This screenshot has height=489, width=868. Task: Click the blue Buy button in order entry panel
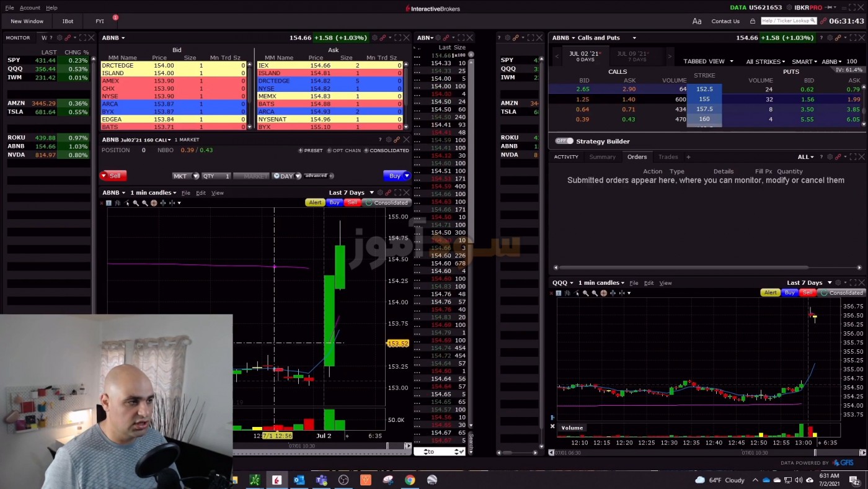[397, 176]
